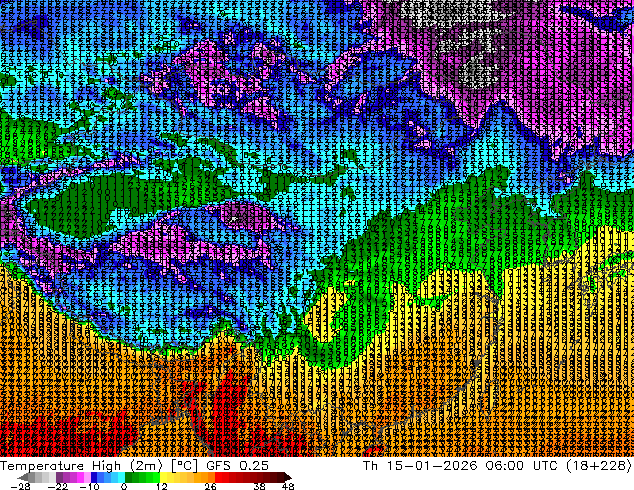The width and height of the screenshot is (634, 490).
Task: Click the cyan legend swatch left of 0
Action: [121, 477]
